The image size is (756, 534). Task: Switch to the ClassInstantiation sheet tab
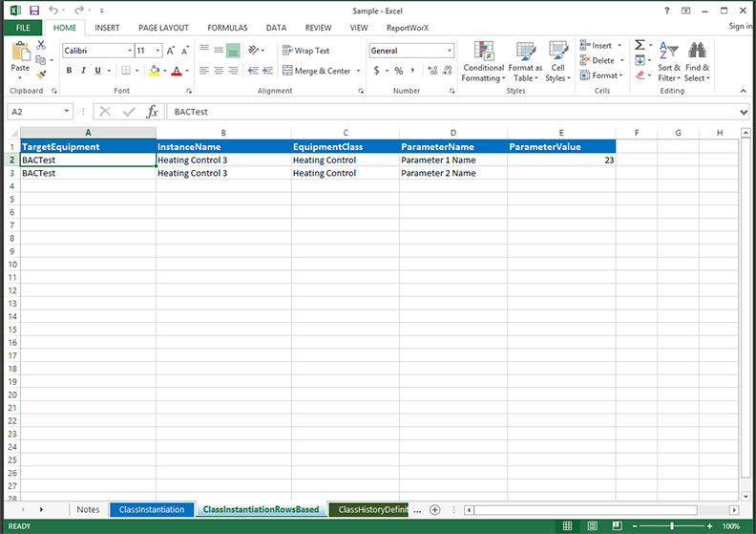pos(153,510)
